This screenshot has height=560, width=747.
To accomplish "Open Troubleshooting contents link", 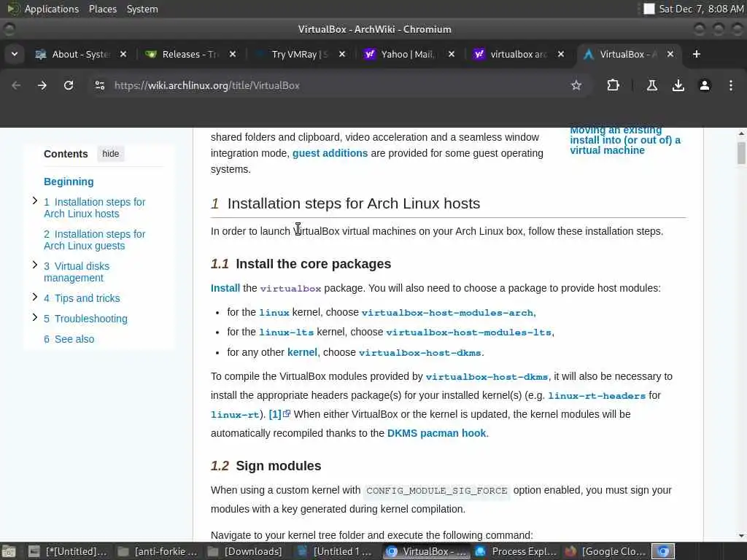I will (86, 319).
